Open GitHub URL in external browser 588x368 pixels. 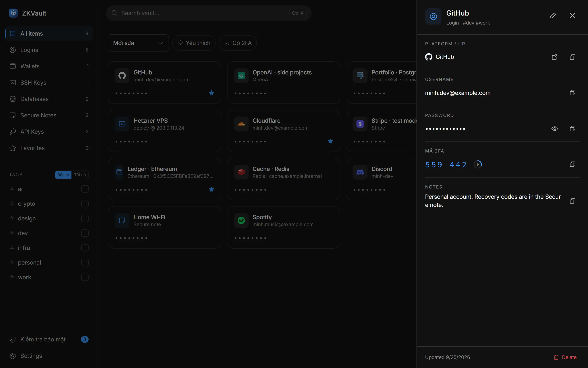(555, 57)
